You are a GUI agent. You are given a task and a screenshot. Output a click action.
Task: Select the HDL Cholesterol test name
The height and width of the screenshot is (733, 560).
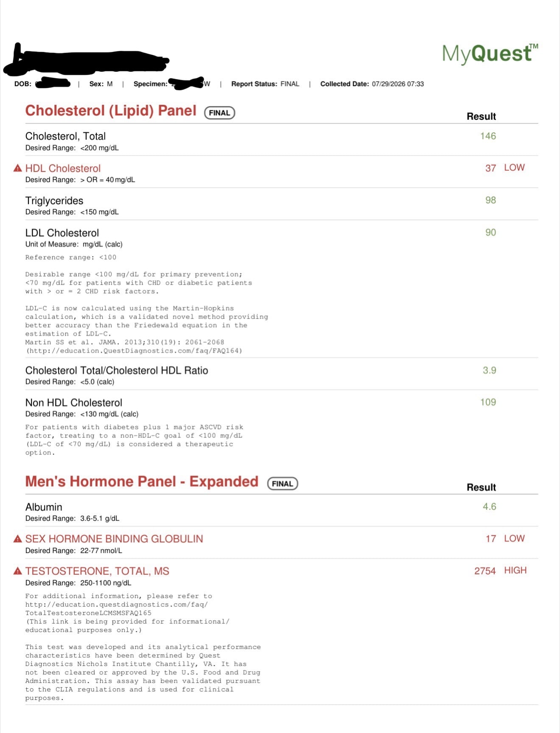pos(63,169)
